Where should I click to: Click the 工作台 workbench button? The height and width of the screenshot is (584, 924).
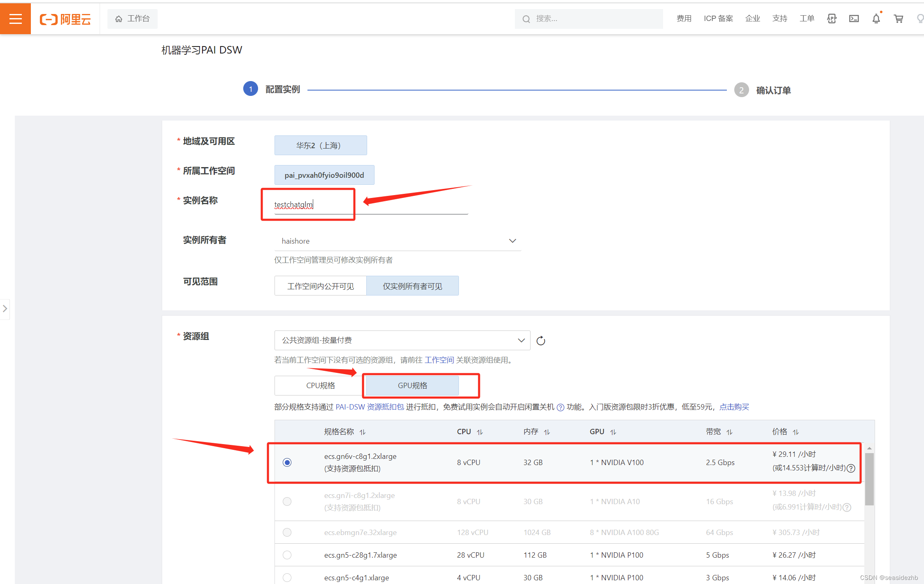[x=132, y=19]
